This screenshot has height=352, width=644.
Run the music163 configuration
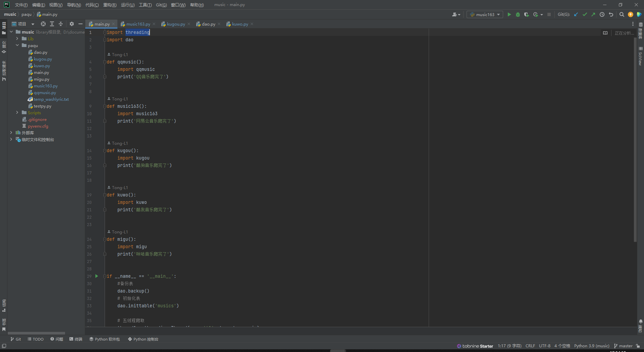click(x=509, y=14)
